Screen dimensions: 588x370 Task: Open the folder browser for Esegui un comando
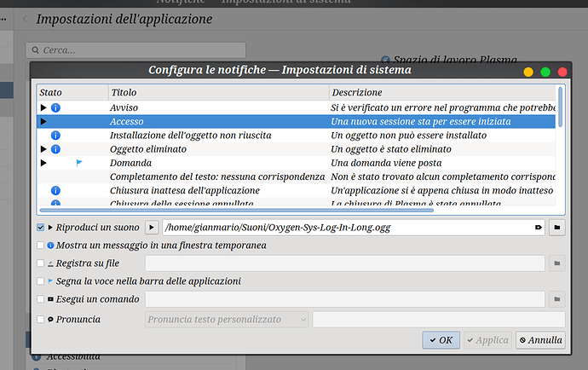click(x=556, y=299)
